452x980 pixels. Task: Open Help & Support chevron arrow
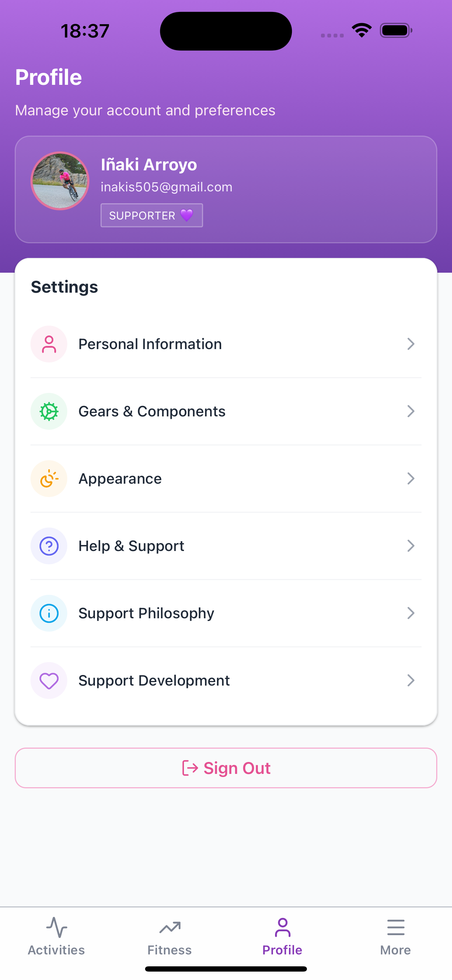tap(411, 546)
